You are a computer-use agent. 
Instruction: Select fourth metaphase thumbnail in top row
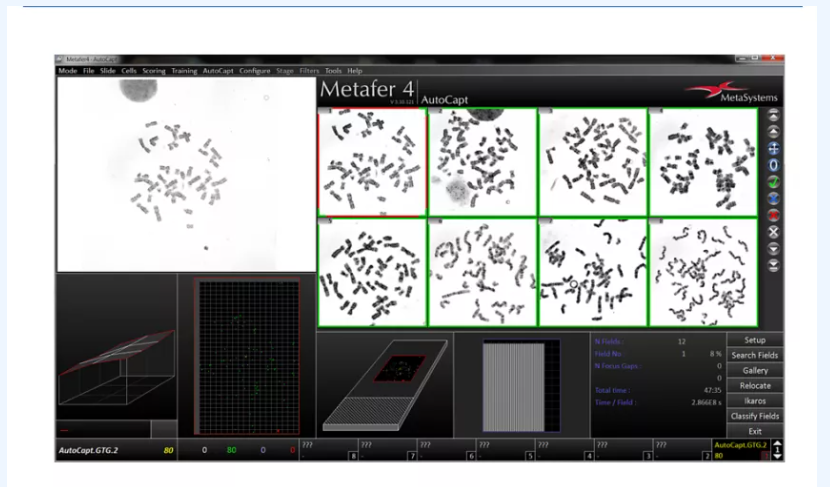(703, 163)
